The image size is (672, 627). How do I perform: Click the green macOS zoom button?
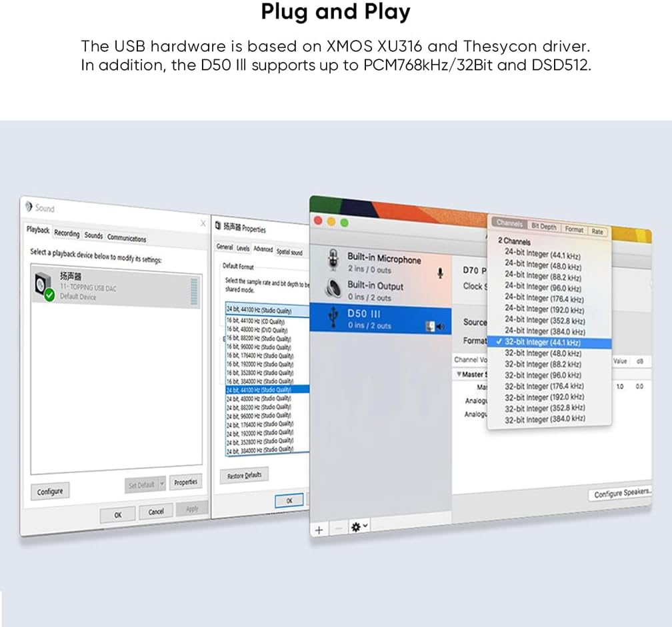[x=344, y=222]
